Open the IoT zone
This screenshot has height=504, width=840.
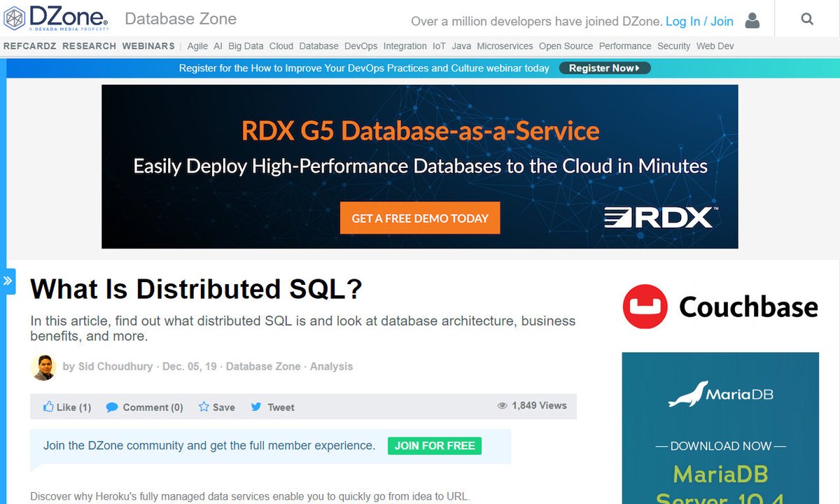coord(439,46)
